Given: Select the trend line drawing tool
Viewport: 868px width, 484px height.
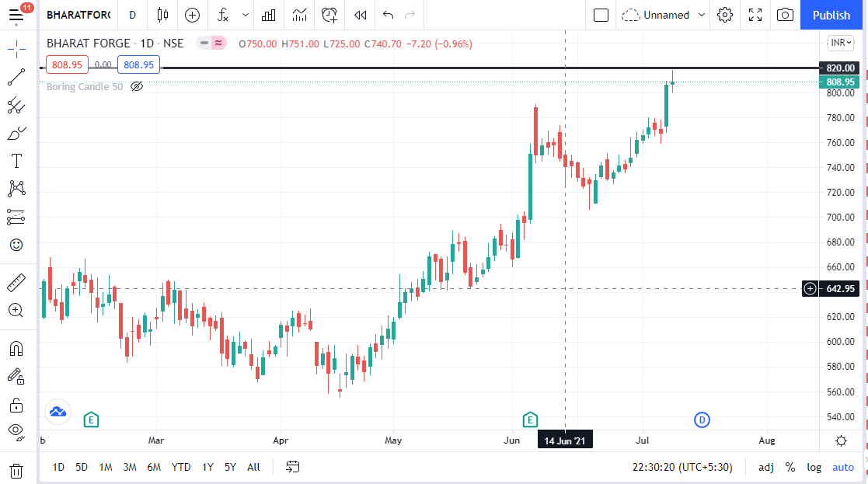Looking at the screenshot, I should 16,77.
